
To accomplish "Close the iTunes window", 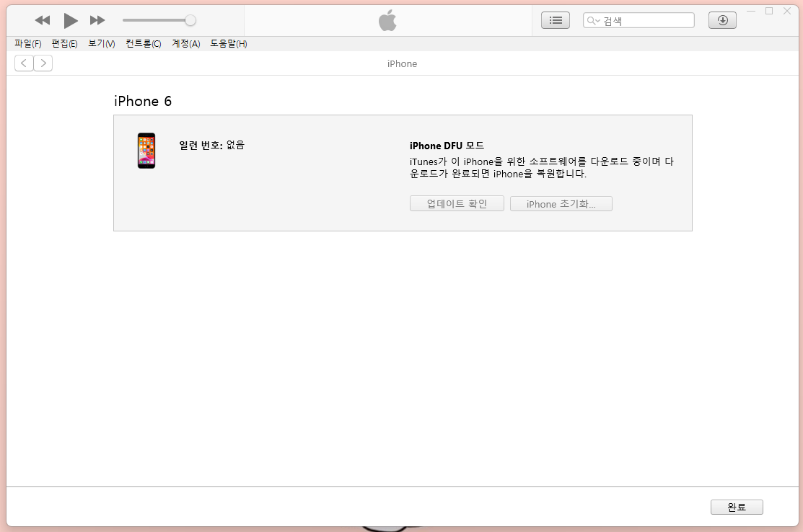I will pyautogui.click(x=787, y=12).
